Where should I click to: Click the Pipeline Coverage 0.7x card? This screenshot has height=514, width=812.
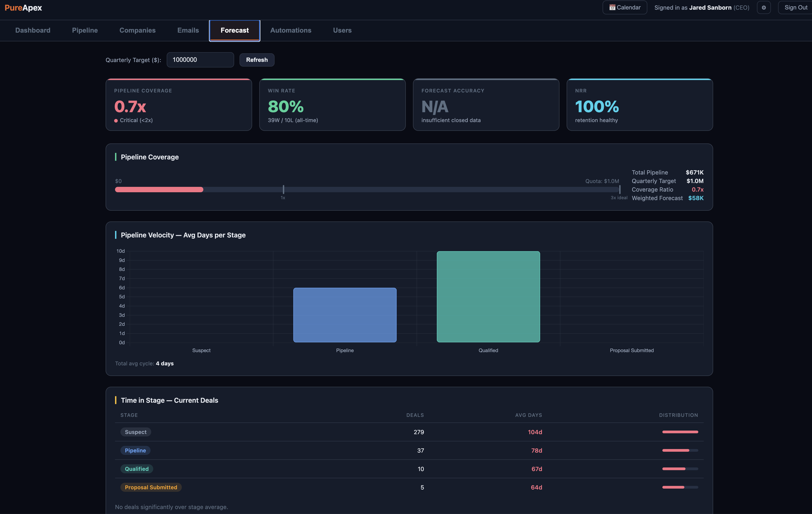(x=179, y=105)
